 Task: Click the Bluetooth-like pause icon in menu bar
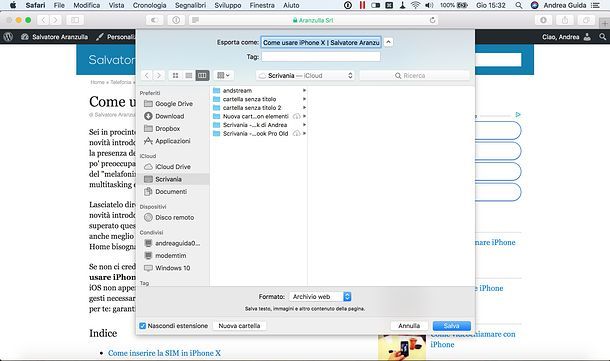tap(362, 5)
